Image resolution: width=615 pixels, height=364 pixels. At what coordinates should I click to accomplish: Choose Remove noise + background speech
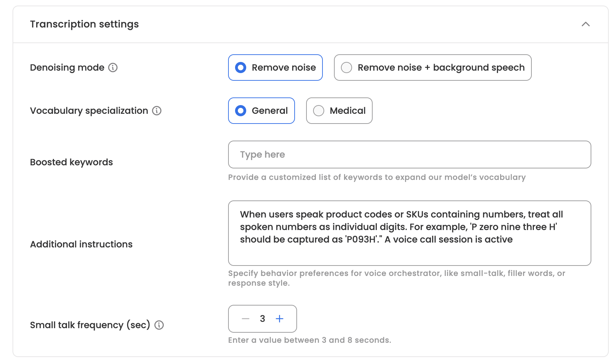[433, 68]
